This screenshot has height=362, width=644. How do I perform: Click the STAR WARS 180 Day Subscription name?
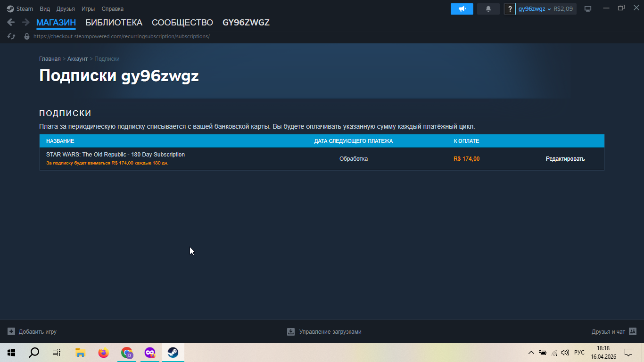116,155
